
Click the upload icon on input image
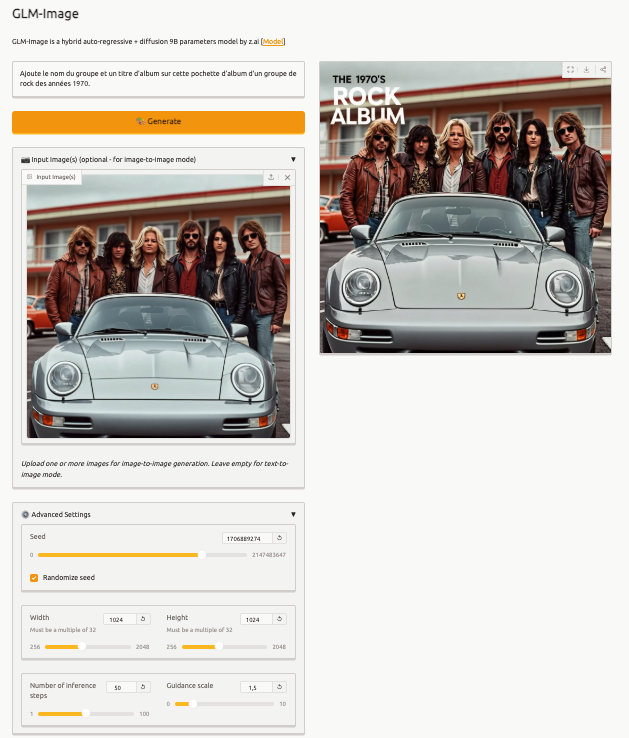[271, 177]
